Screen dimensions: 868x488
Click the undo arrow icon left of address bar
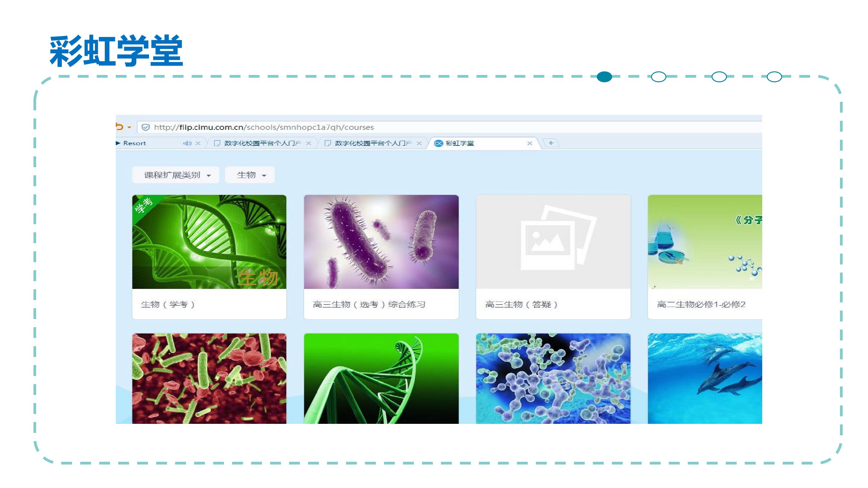119,127
